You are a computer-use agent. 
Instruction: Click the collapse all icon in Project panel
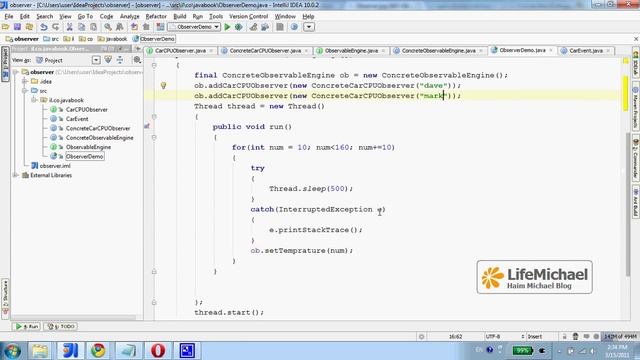120,60
